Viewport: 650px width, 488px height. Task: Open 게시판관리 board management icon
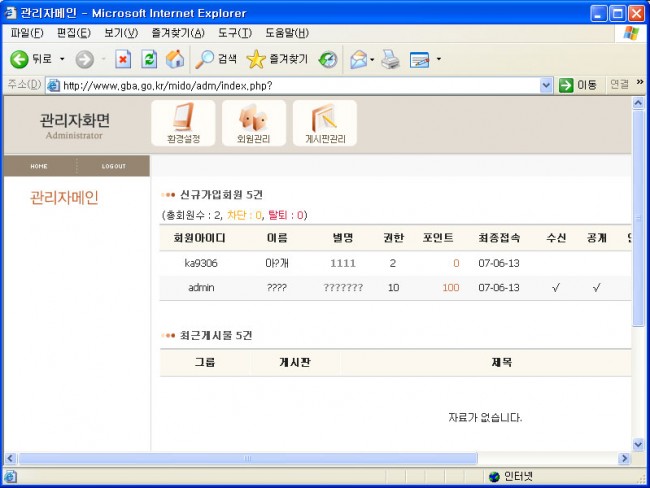click(x=325, y=123)
